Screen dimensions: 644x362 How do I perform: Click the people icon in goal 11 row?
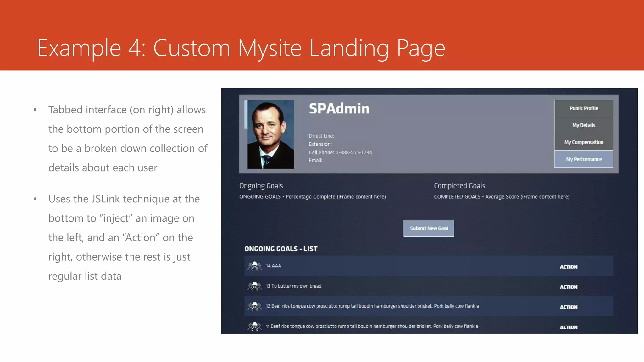pyautogui.click(x=254, y=326)
